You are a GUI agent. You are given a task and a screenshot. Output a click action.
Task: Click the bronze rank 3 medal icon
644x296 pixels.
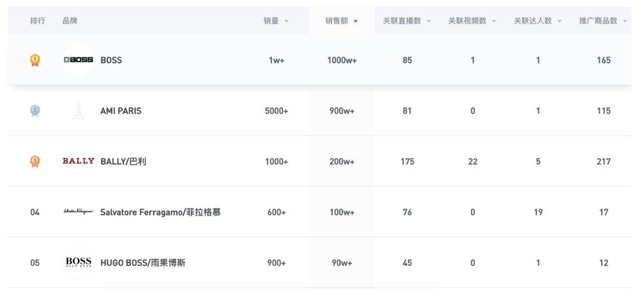tap(35, 162)
